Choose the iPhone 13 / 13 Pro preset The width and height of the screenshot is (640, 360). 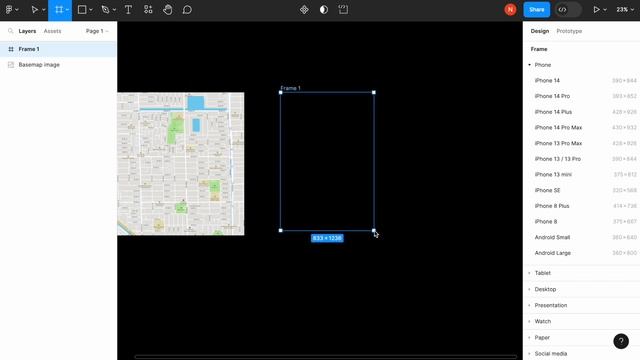click(x=583, y=159)
